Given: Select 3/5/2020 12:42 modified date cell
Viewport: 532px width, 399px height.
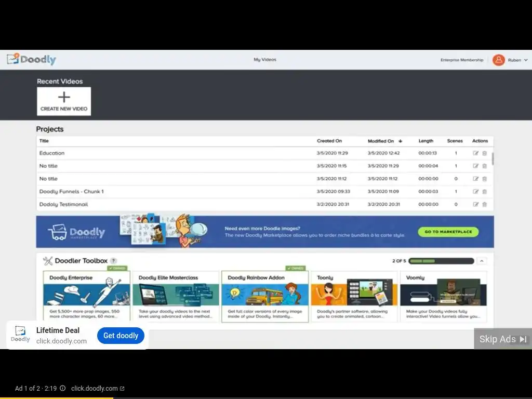Looking at the screenshot, I should click(383, 153).
